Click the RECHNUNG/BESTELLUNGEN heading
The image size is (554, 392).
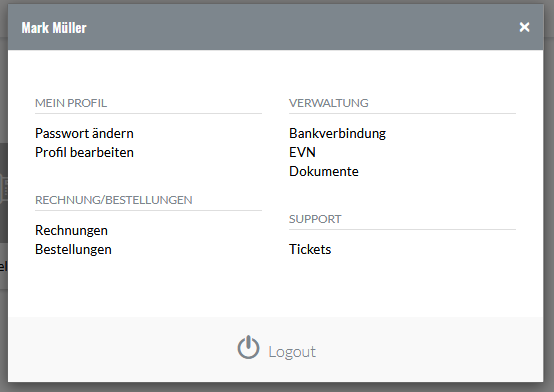[114, 200]
